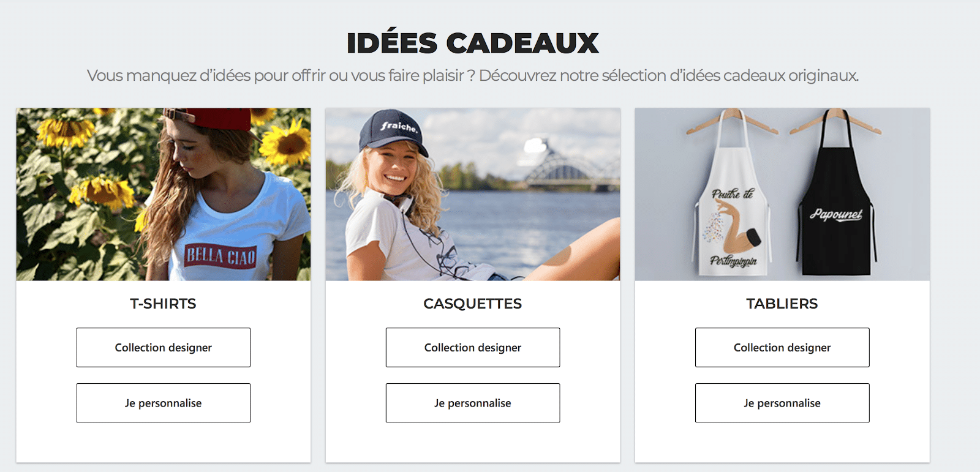Click the BELLA CIAO print on the shirt

click(221, 256)
